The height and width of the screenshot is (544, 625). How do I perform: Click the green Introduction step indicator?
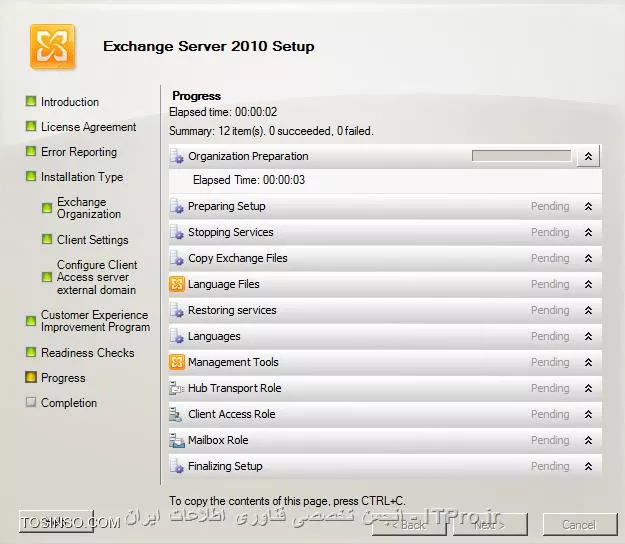pos(31,101)
